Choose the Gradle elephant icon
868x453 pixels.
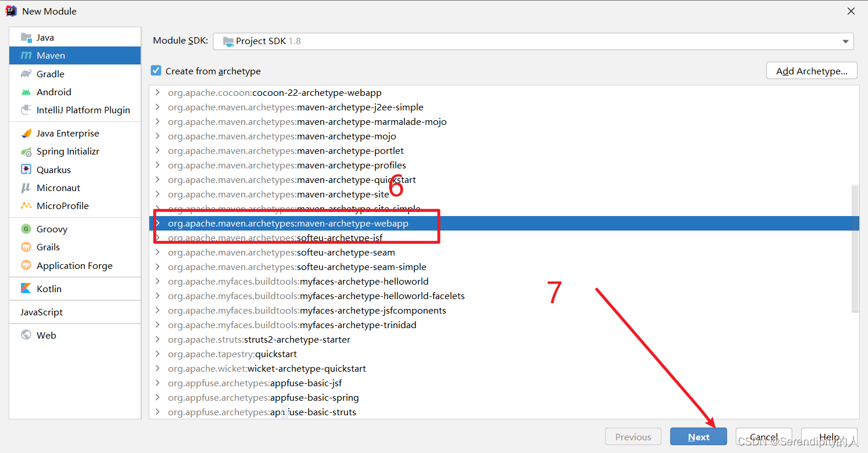click(x=26, y=74)
